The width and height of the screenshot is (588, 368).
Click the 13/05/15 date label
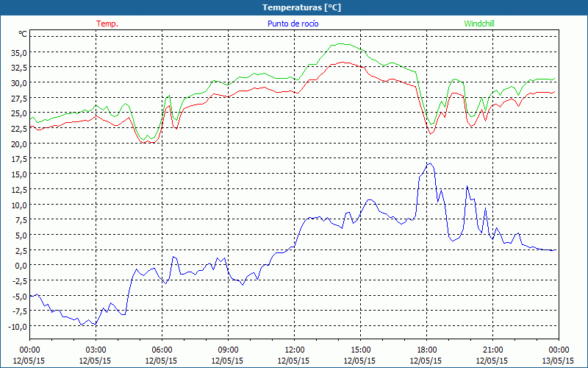click(x=558, y=361)
